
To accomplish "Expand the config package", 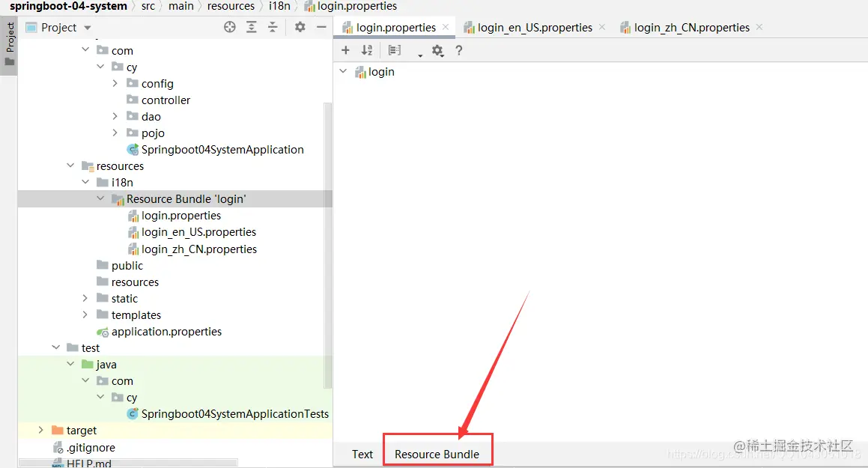I will pos(115,83).
